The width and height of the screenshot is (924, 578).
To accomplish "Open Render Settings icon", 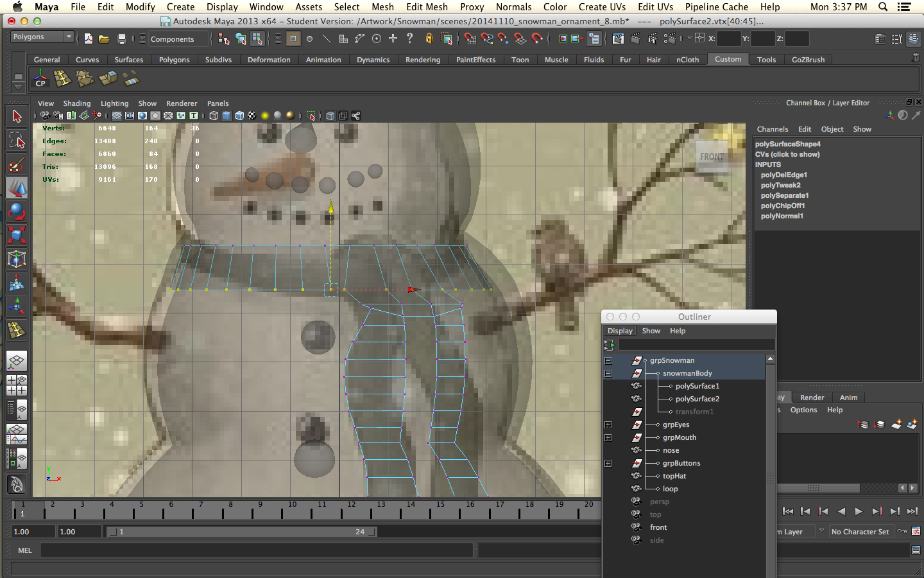I will pos(670,39).
